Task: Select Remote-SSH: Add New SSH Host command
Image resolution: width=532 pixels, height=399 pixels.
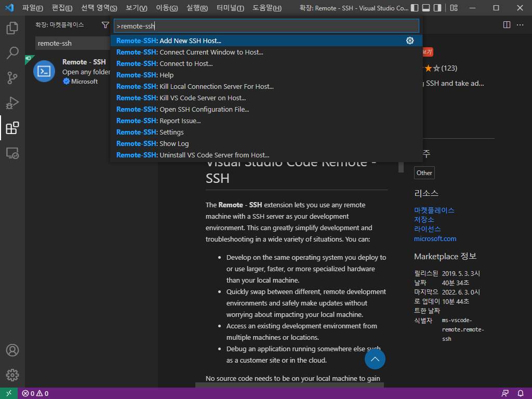Action: 267,41
